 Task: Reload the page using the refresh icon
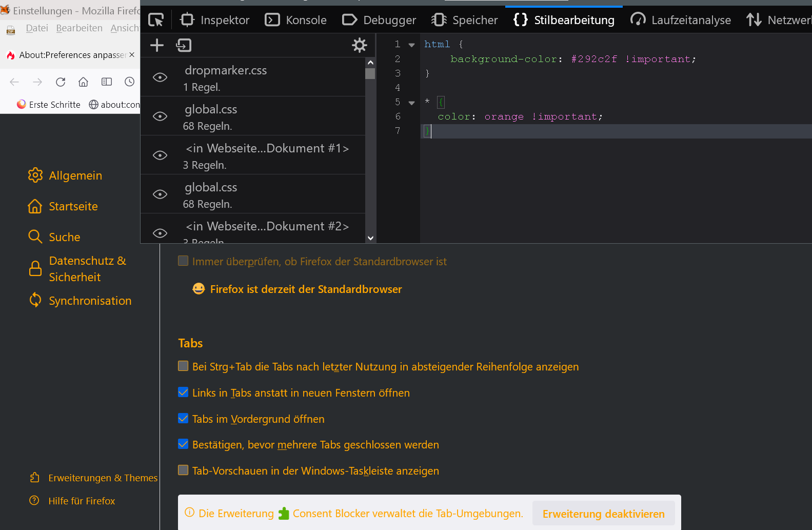(61, 82)
